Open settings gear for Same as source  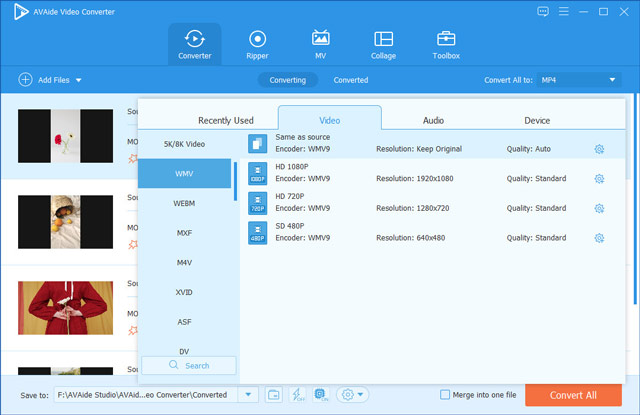point(599,149)
